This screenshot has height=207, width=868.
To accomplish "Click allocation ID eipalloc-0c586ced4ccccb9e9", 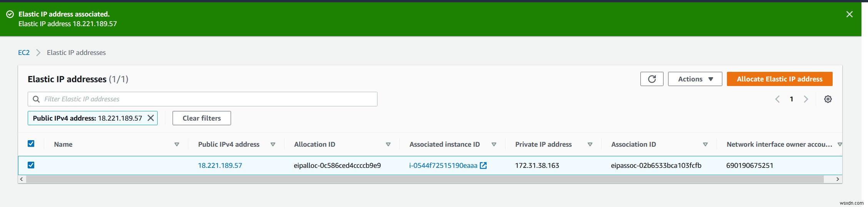I will point(337,166).
